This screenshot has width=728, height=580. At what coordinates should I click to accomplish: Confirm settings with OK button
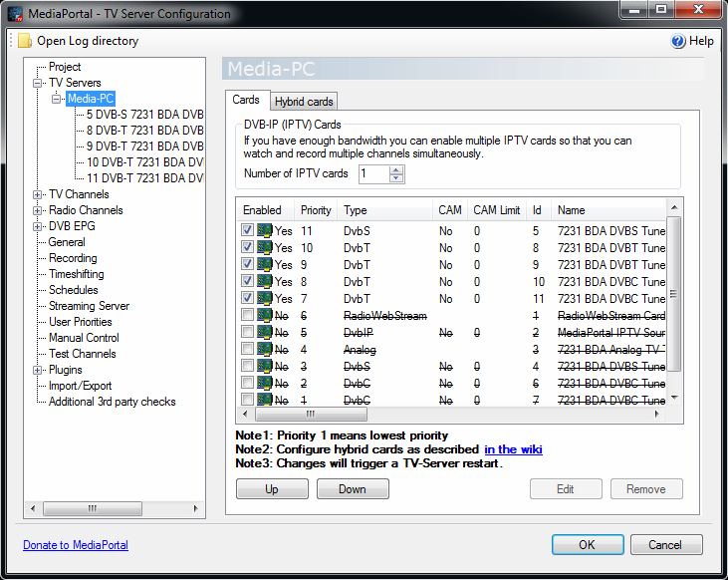588,545
